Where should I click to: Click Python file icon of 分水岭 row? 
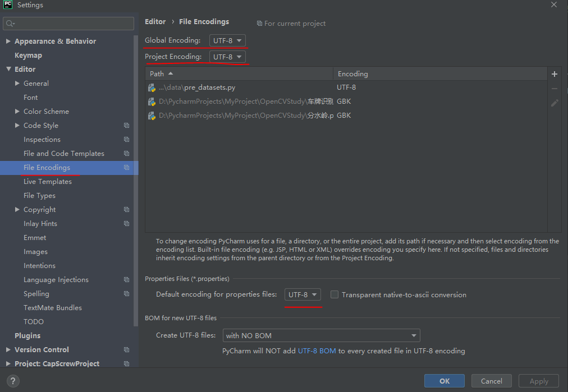click(152, 116)
